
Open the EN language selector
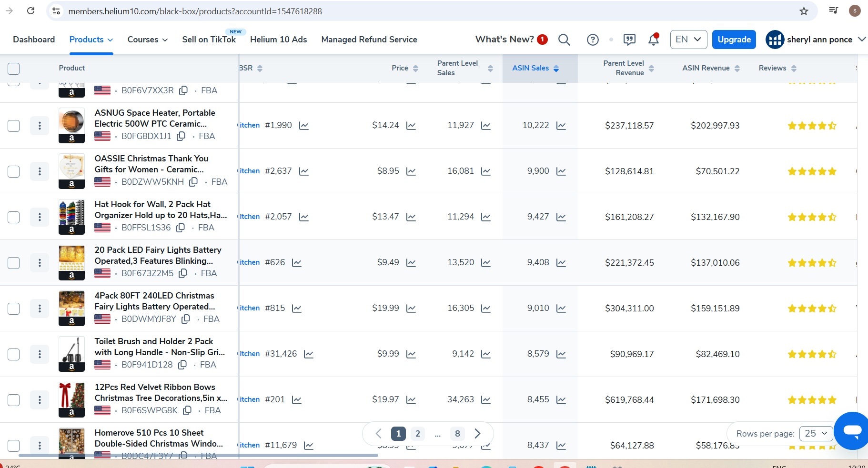[688, 40]
